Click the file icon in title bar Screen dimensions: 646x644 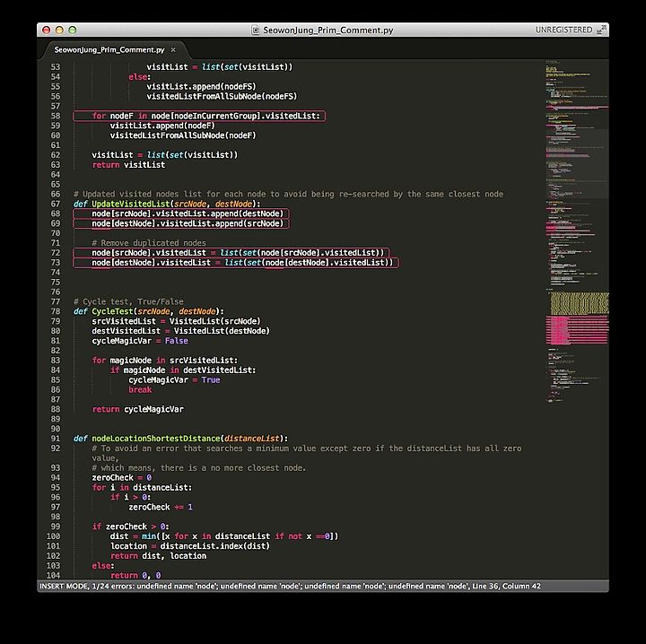tap(256, 30)
